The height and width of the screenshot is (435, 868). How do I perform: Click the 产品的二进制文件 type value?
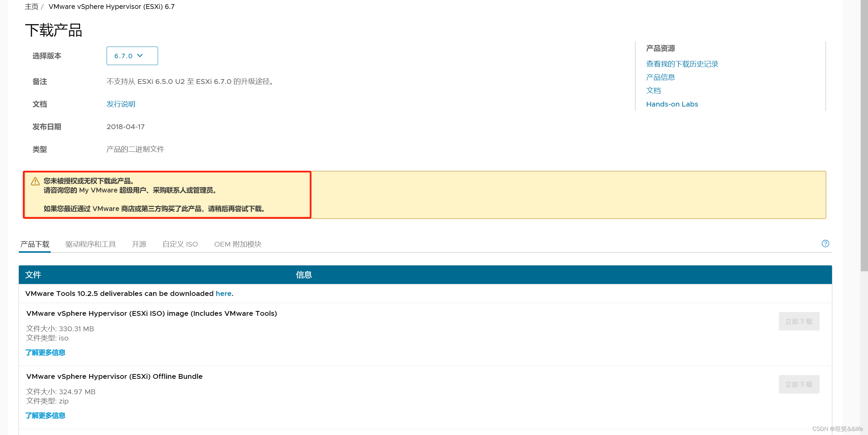pyautogui.click(x=135, y=149)
